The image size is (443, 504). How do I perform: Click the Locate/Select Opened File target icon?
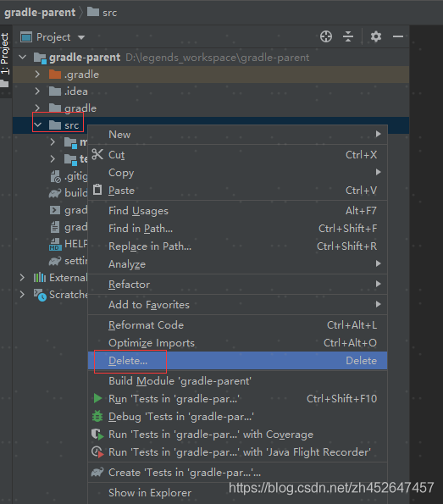pyautogui.click(x=326, y=36)
